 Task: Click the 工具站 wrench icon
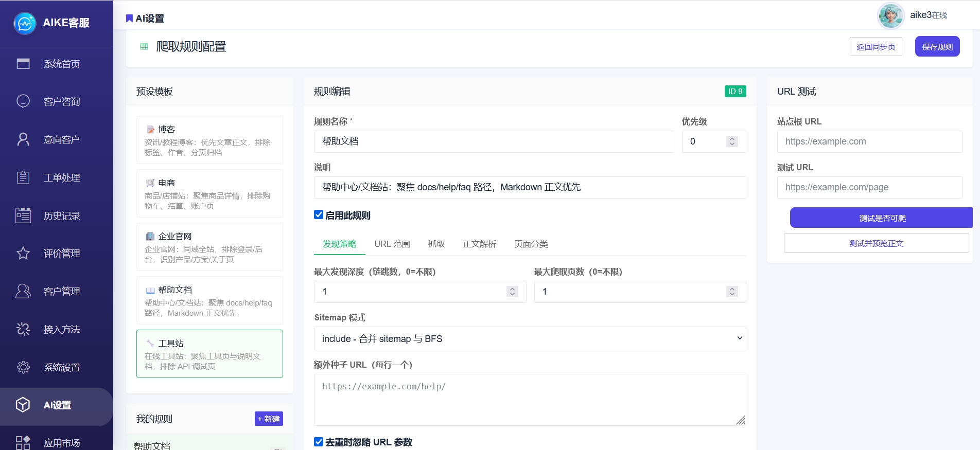(150, 344)
